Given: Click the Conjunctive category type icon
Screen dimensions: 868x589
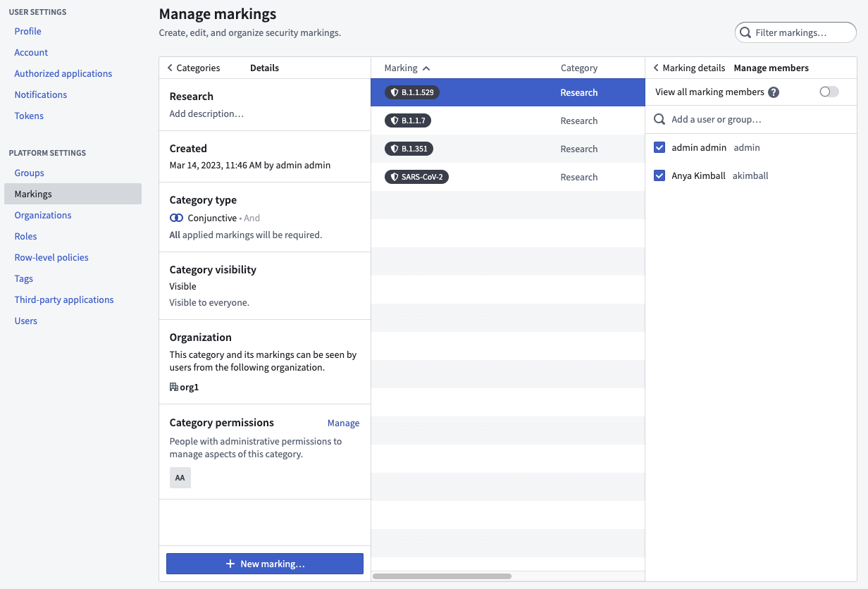Looking at the screenshot, I should coord(176,218).
